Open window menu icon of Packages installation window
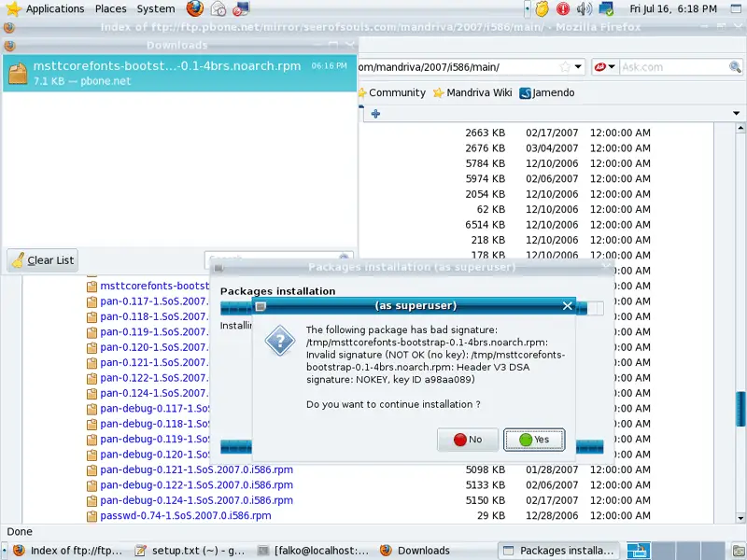 218,268
